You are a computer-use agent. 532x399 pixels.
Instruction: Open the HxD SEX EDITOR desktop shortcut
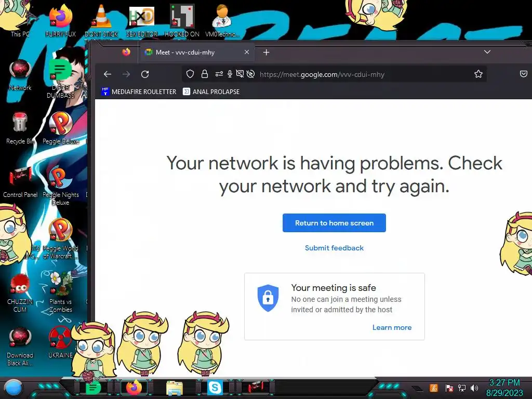(x=142, y=20)
